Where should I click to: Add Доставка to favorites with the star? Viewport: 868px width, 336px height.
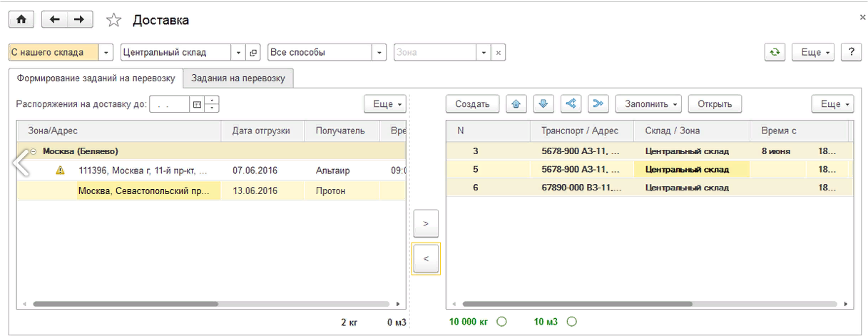click(113, 21)
